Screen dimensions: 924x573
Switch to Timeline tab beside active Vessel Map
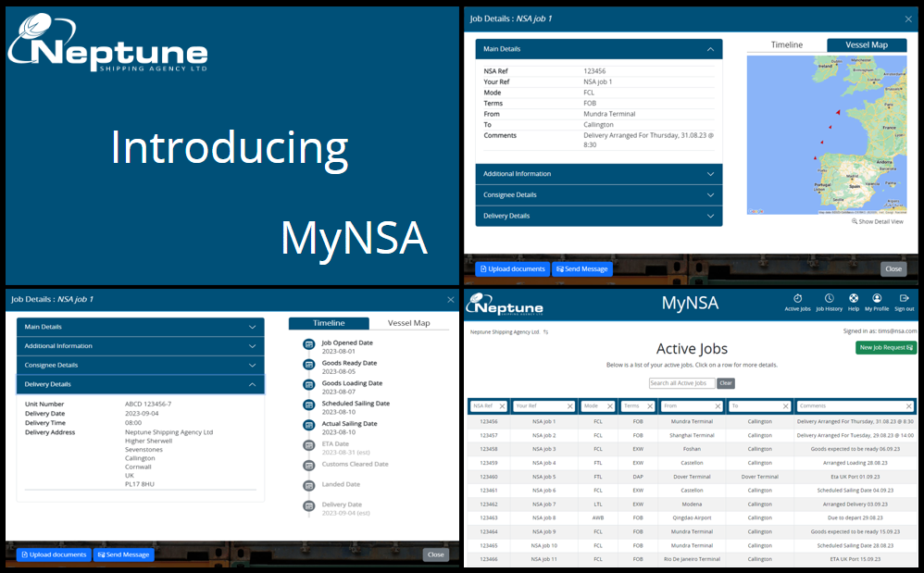[787, 45]
